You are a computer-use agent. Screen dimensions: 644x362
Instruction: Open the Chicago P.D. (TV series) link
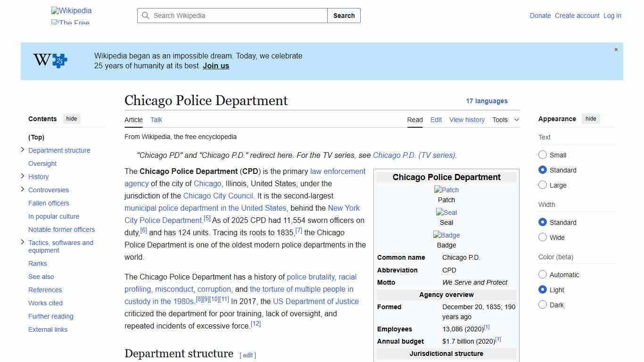(x=413, y=155)
